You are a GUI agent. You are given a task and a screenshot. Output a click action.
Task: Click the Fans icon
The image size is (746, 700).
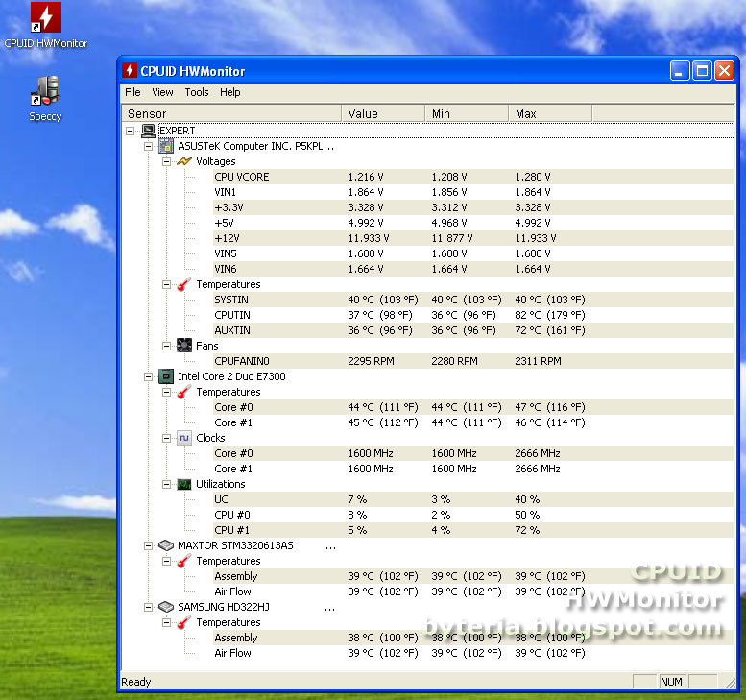(184, 346)
